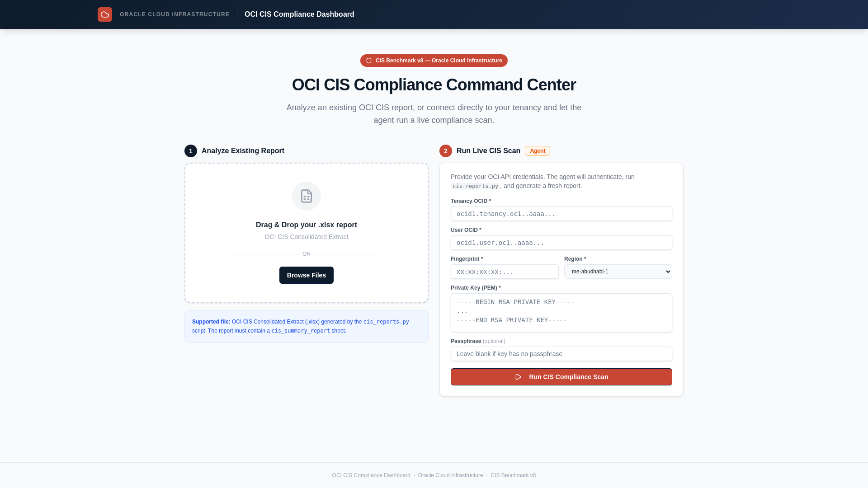Click 'Drag & Drop your .xlsx report' text
This screenshot has height=488, width=868.
307,225
